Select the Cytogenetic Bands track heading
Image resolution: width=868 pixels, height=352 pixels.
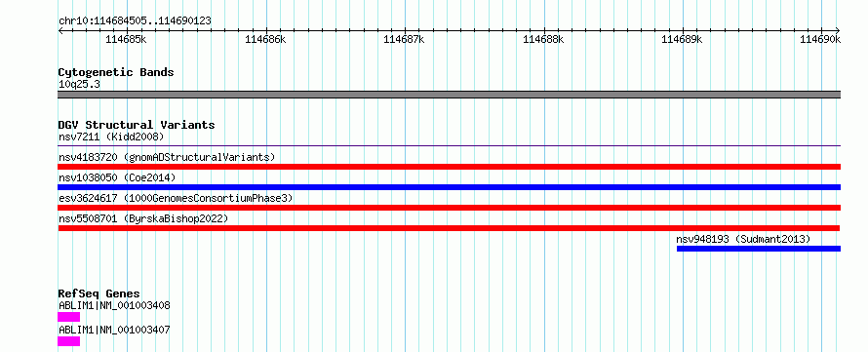point(116,72)
